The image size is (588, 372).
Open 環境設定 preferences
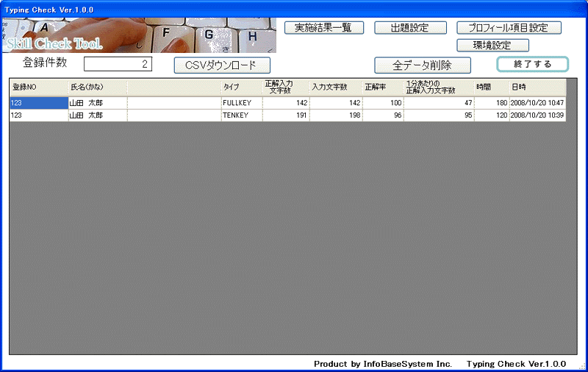click(x=492, y=46)
